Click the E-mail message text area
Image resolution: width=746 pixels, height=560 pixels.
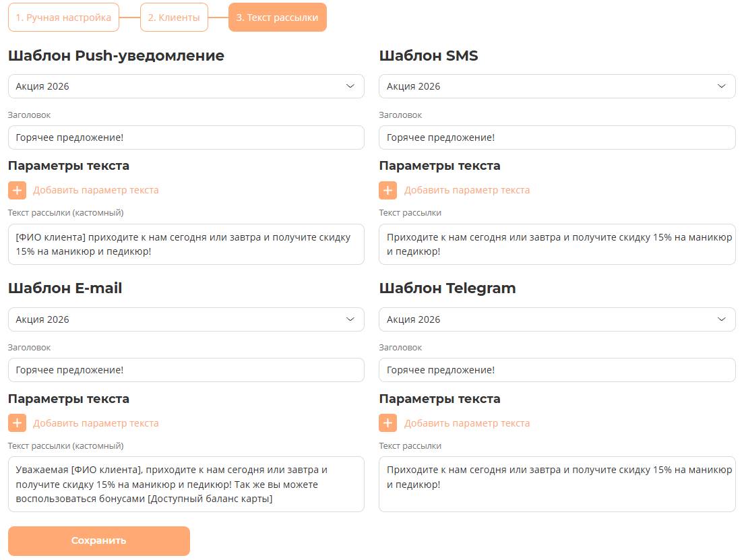[x=186, y=484]
